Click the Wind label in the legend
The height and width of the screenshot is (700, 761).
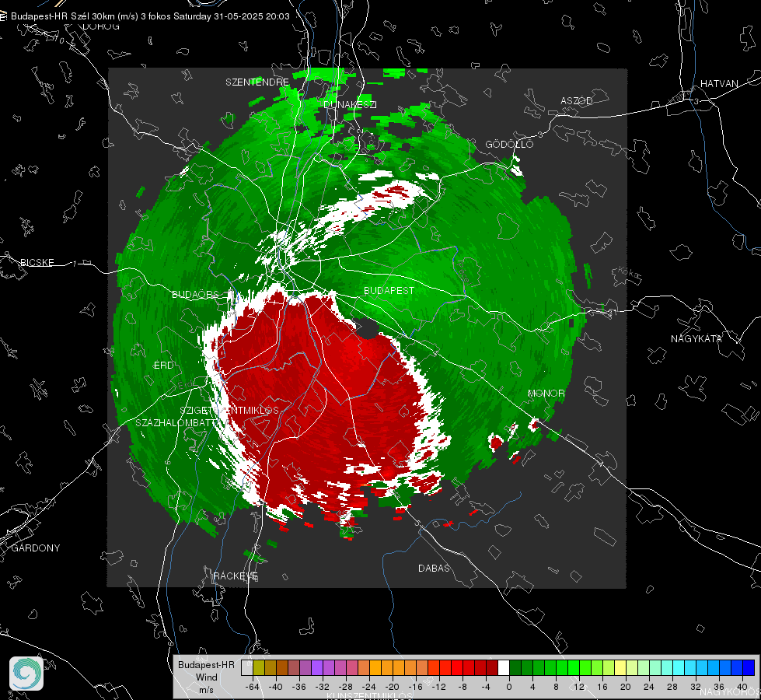tap(206, 677)
